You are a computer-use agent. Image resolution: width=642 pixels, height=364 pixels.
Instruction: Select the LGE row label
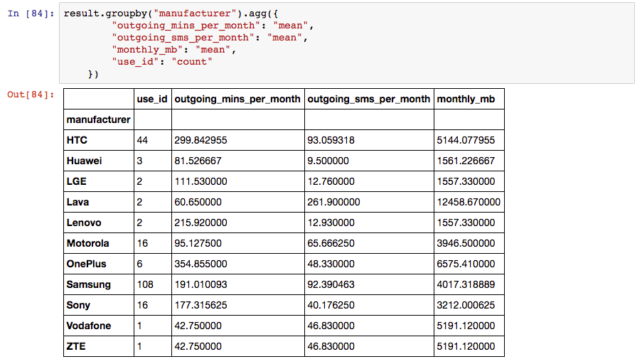tap(77, 181)
